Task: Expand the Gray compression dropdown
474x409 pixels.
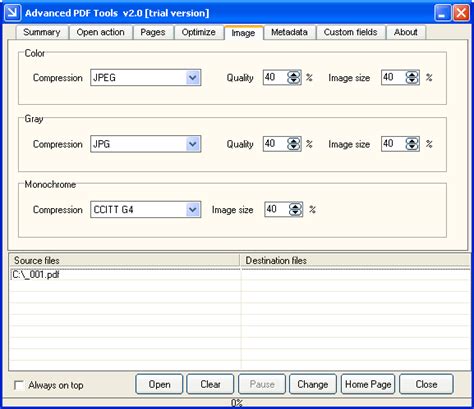Action: (193, 144)
